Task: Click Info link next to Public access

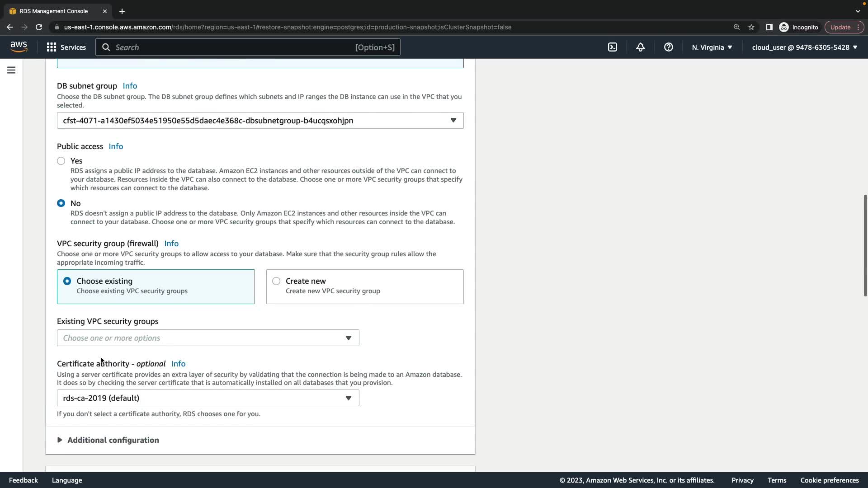Action: (x=116, y=146)
